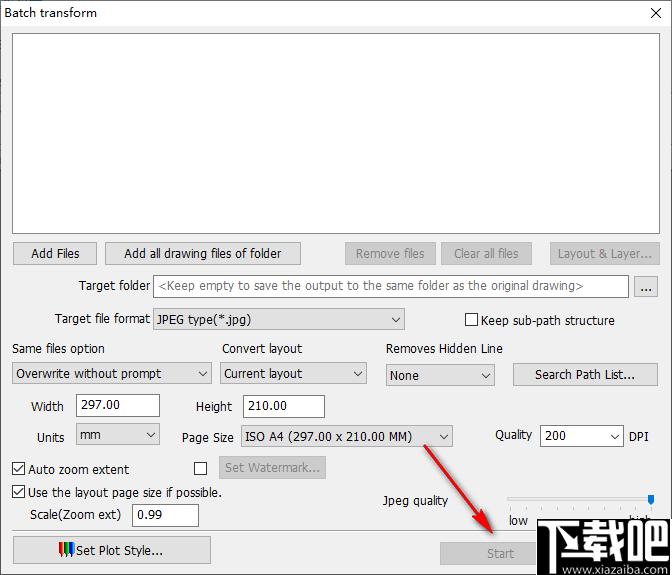Click the greyed Set Watermark button
672x575 pixels.
tap(273, 467)
